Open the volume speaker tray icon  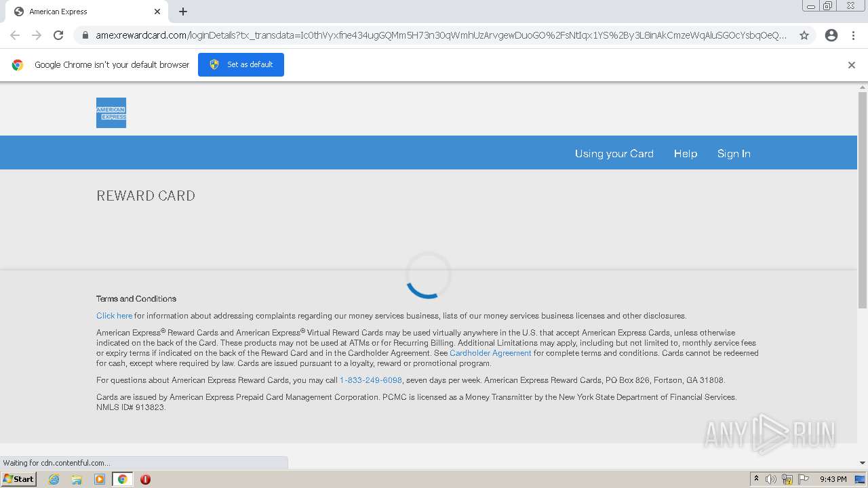[x=771, y=479]
